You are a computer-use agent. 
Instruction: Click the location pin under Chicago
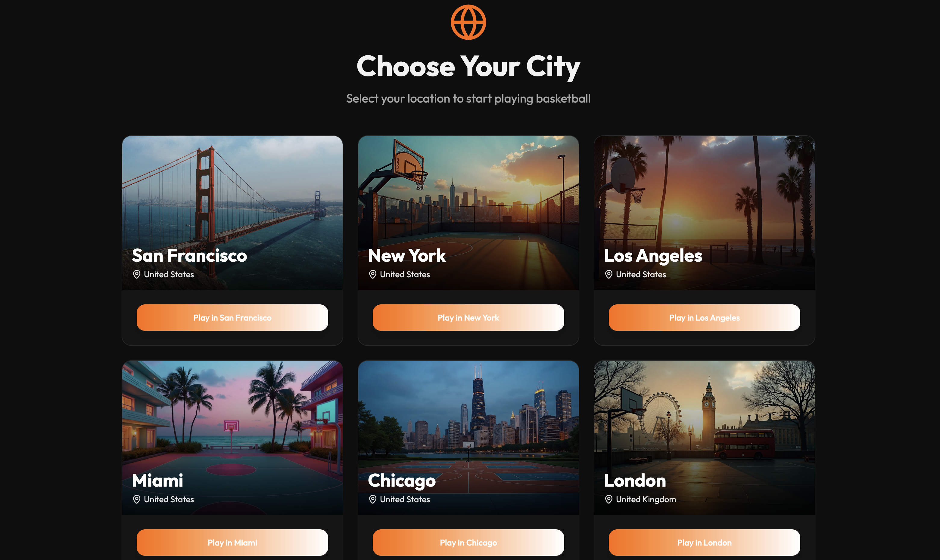pyautogui.click(x=373, y=499)
